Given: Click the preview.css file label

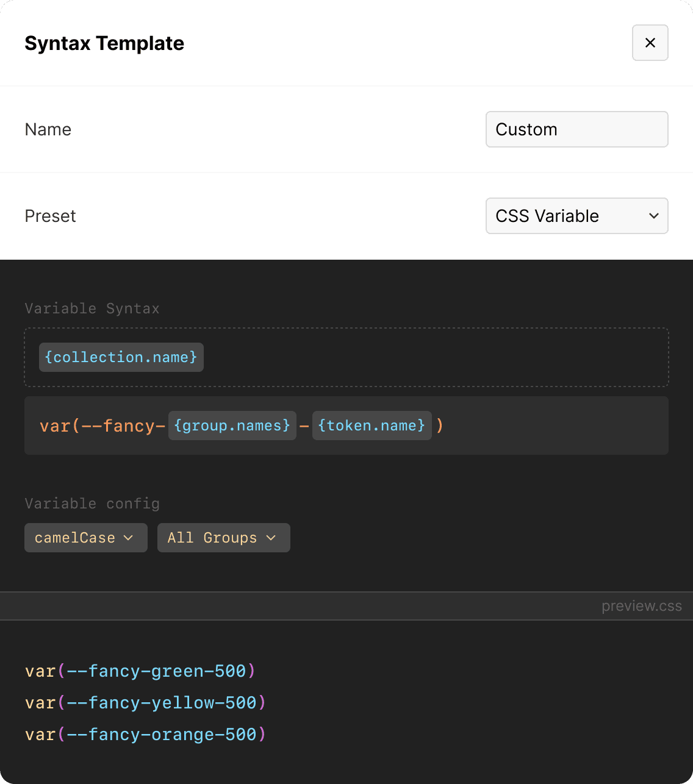Looking at the screenshot, I should 642,606.
